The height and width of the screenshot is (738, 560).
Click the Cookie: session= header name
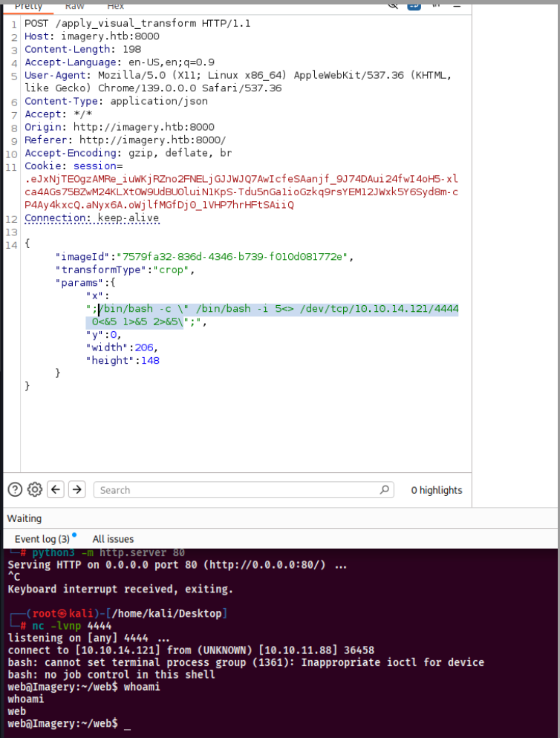[74, 166]
